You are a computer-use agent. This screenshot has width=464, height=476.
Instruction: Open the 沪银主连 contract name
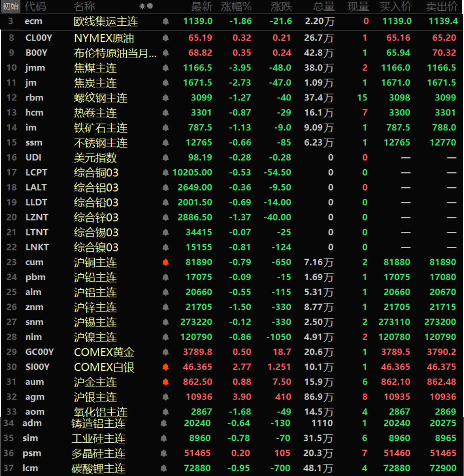pyautogui.click(x=95, y=397)
